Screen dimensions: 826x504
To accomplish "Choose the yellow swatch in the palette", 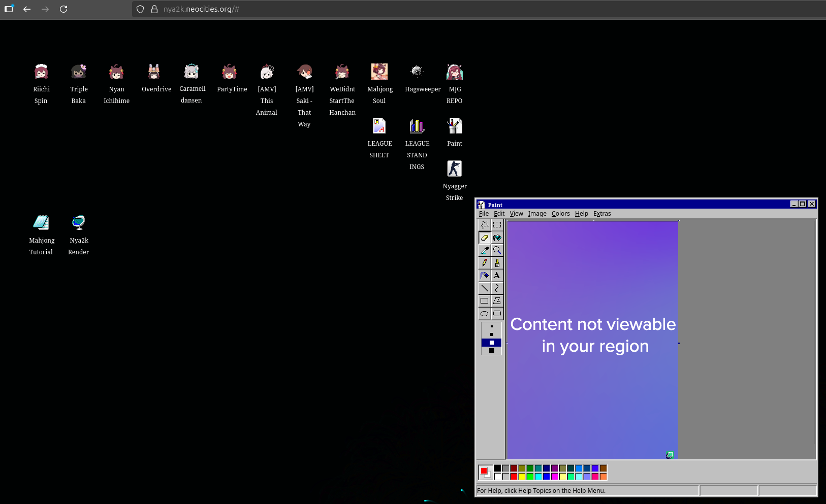I will pos(522,477).
